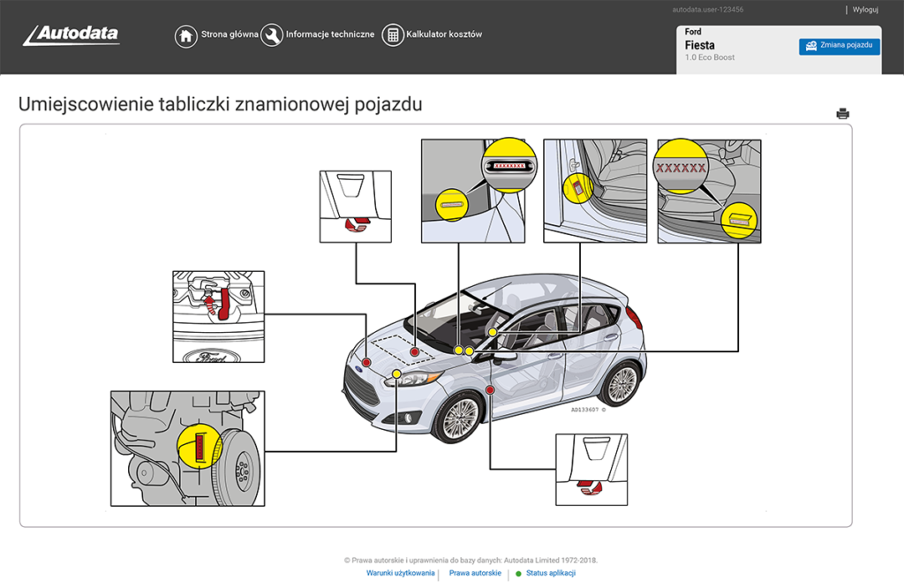Click the wrench technical information icon
Screen dimensions: 904x588
[x=272, y=35]
